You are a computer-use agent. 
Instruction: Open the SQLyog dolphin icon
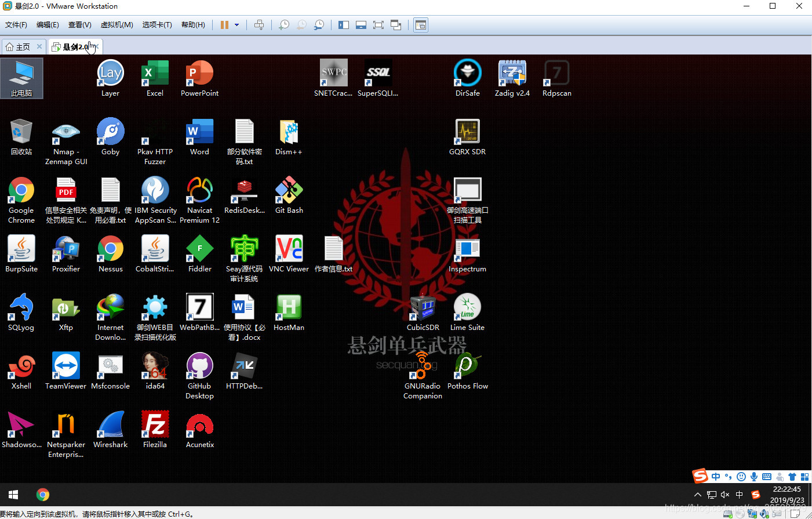pos(21,312)
